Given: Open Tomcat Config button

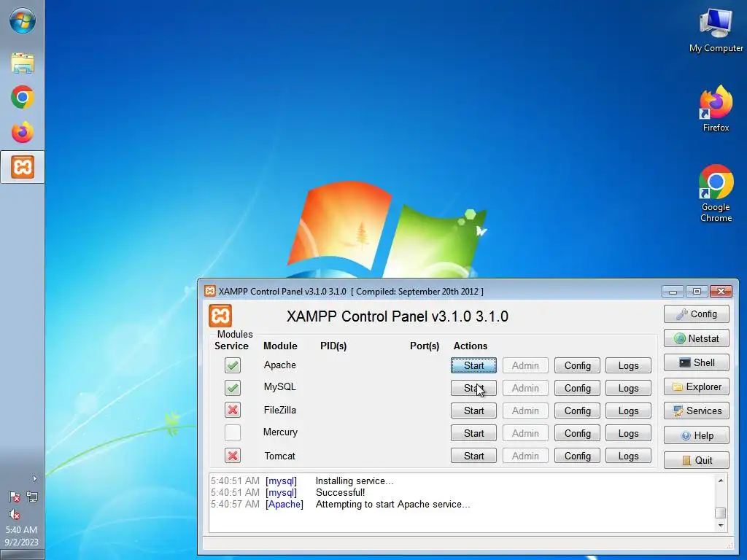Looking at the screenshot, I should (578, 456).
